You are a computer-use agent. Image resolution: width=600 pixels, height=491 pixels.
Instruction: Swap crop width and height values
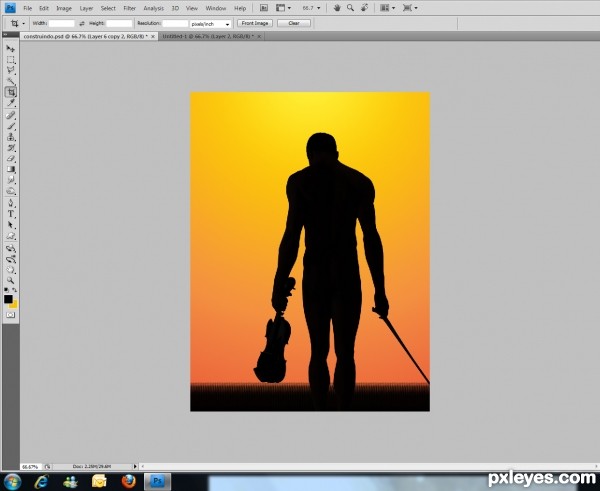point(82,24)
